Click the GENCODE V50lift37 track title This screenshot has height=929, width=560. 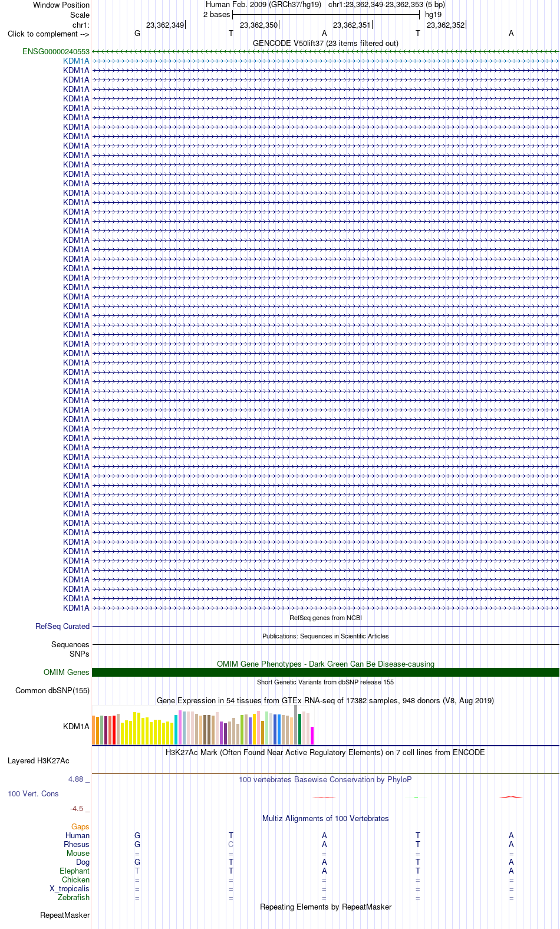[325, 44]
